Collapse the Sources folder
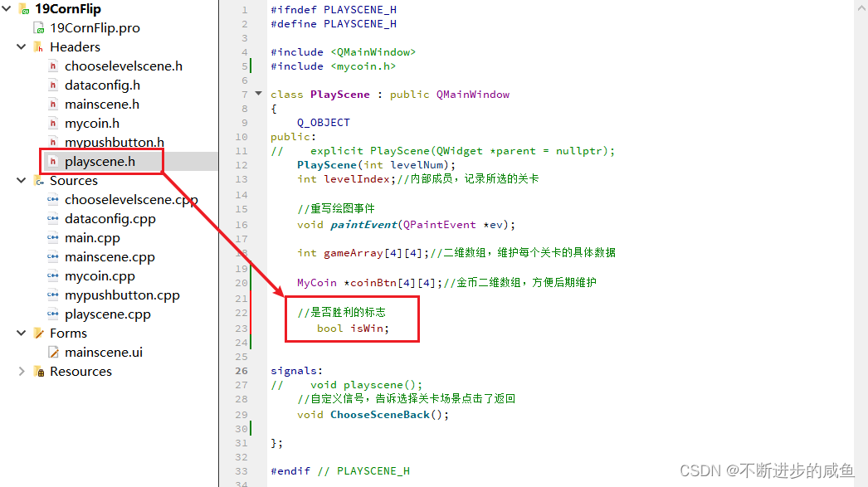868x487 pixels. [21, 180]
